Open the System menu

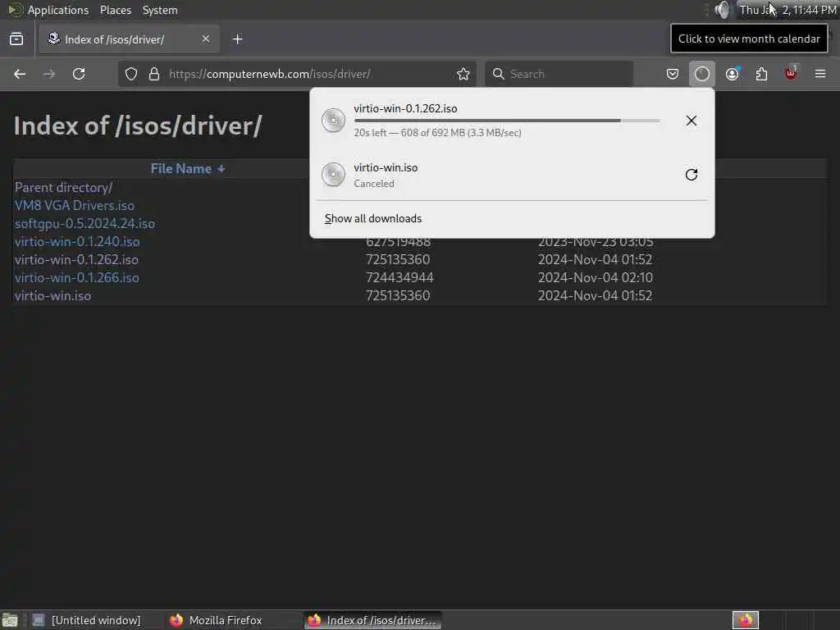(x=160, y=10)
